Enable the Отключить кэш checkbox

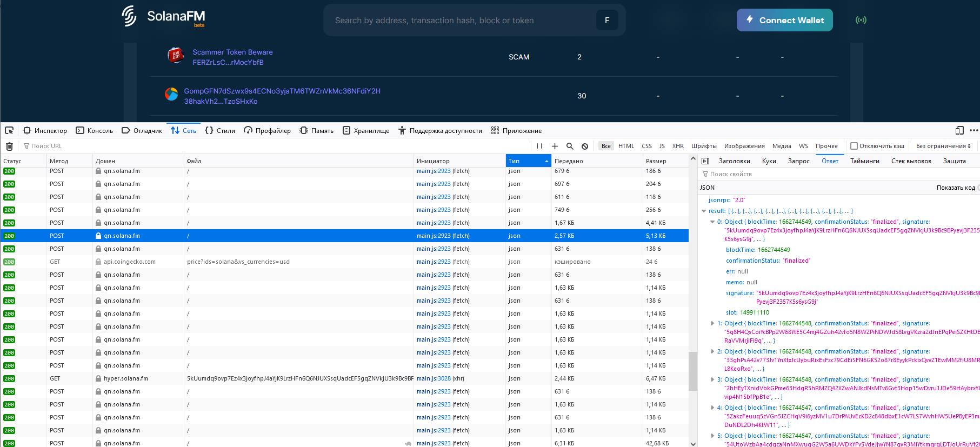coord(854,146)
